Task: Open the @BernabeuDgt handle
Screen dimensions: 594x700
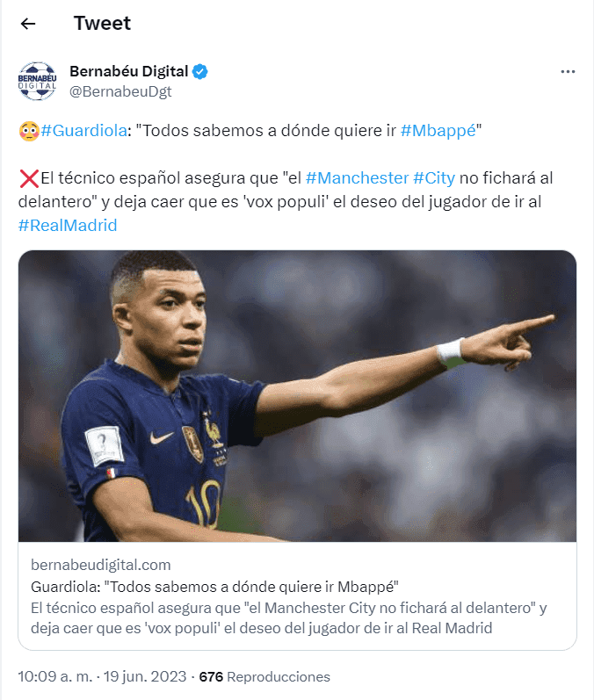Action: (x=120, y=91)
